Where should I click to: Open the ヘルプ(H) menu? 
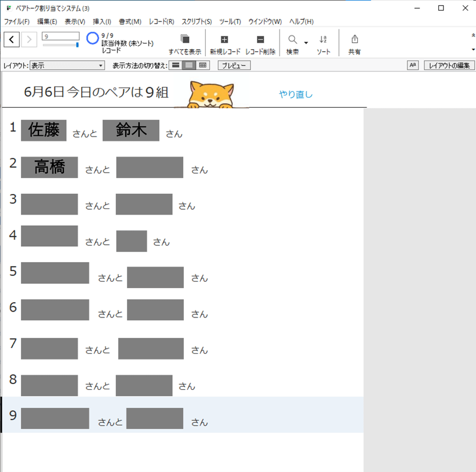[x=301, y=22]
